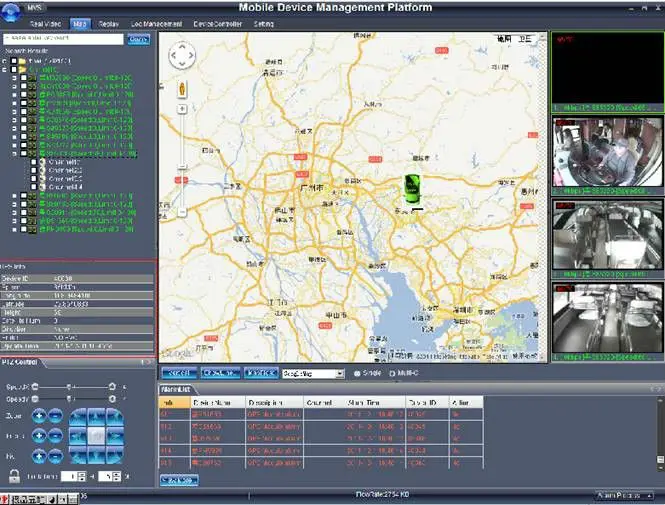
Task: Click the green vehicle marker on map
Action: [x=410, y=189]
